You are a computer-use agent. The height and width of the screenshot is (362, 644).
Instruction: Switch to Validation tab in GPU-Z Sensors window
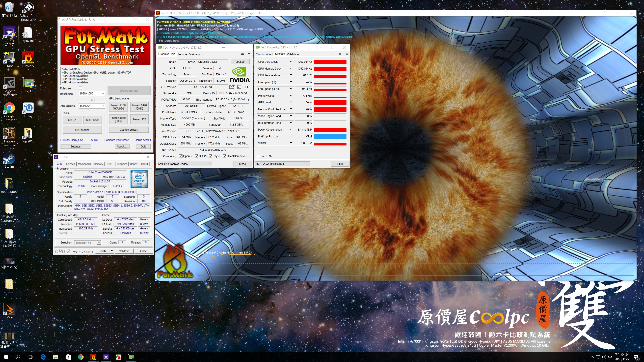(x=293, y=54)
